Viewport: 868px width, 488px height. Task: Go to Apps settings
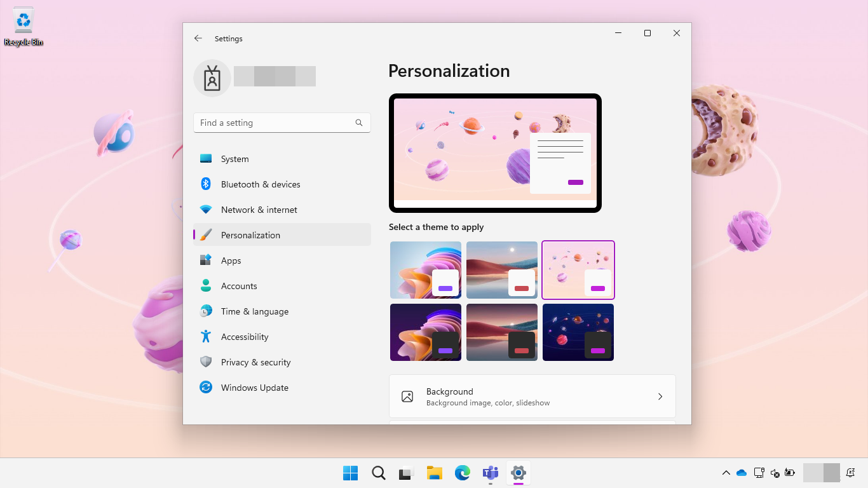[231, 260]
